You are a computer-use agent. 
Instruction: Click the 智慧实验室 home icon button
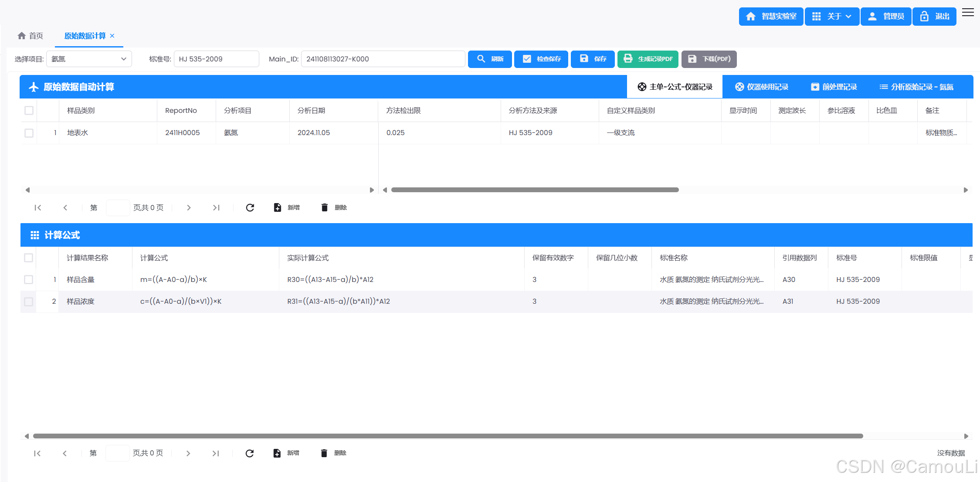[771, 17]
